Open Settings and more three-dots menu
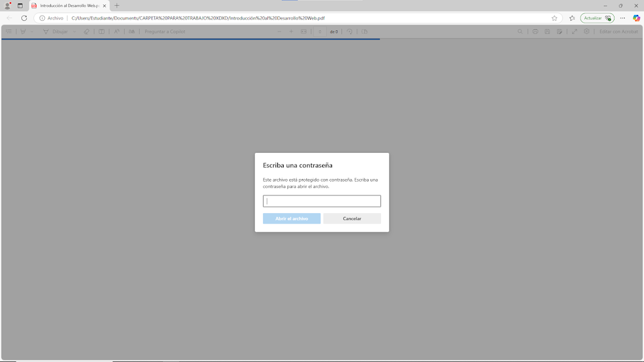644x362 pixels. click(x=622, y=18)
